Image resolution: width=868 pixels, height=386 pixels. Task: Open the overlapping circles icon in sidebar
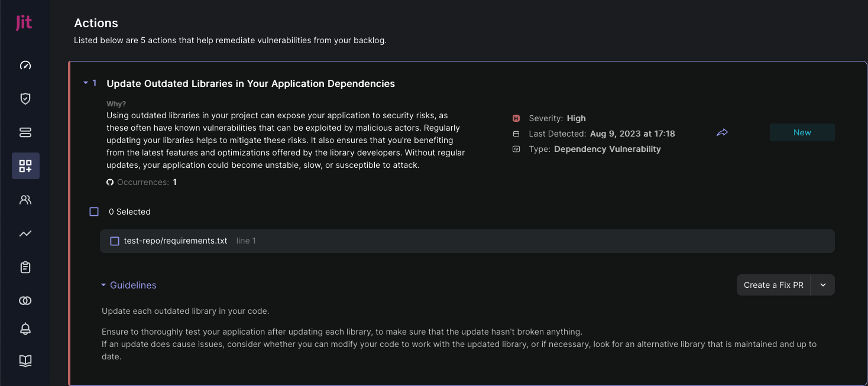(x=25, y=301)
